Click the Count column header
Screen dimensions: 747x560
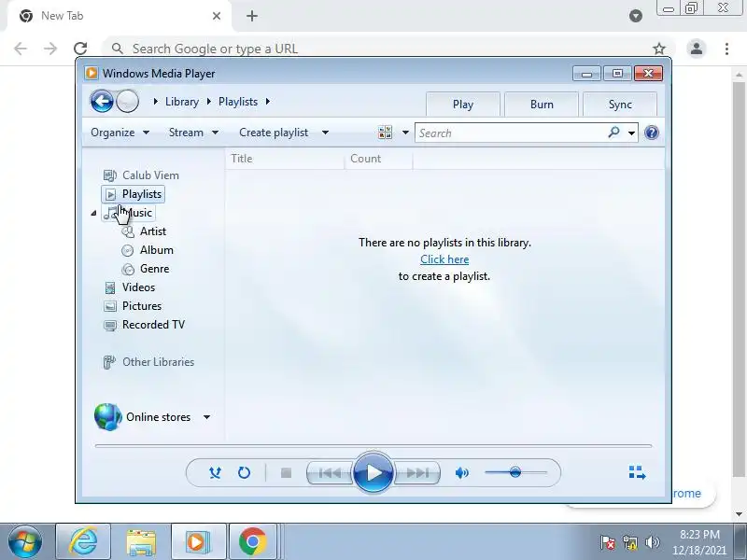(379, 159)
